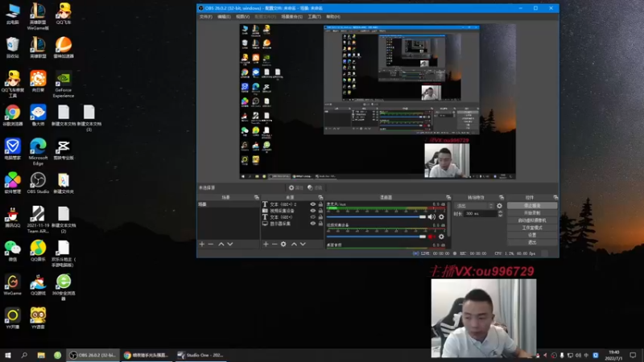This screenshot has width=644, height=362.
Task: Adjust the Mic/Aux volume slider
Action: [x=376, y=216]
